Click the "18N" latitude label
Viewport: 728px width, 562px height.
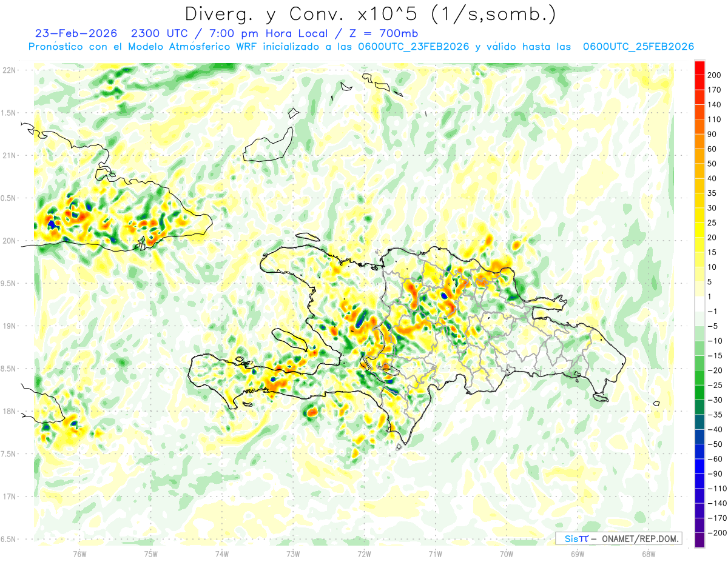[9, 412]
